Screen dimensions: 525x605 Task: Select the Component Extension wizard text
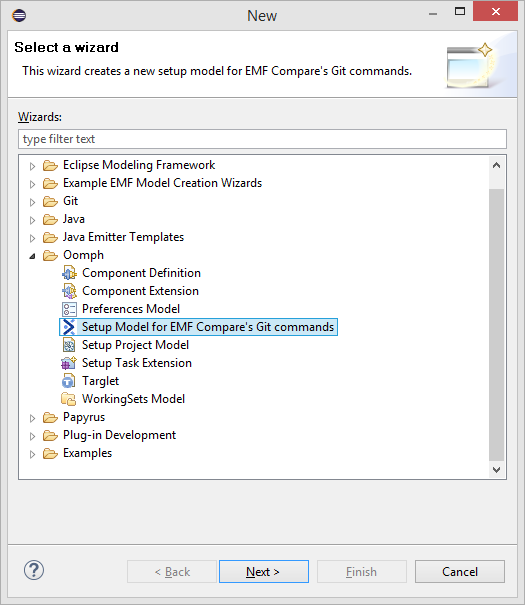coord(140,291)
